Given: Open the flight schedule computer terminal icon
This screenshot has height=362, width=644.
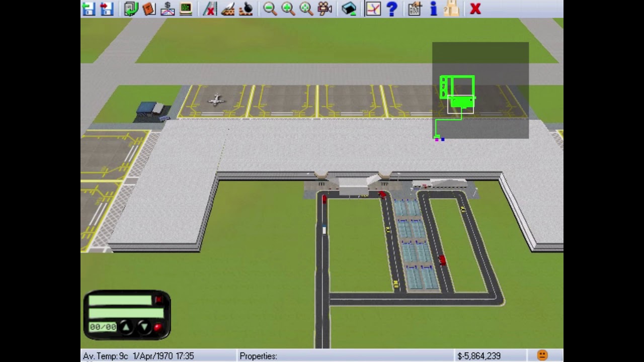Looking at the screenshot, I should pyautogui.click(x=186, y=9).
